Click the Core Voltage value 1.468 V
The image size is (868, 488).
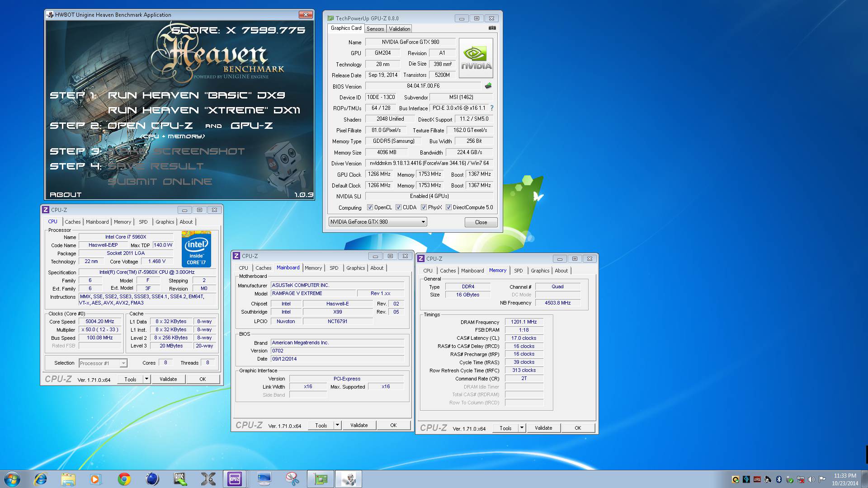[x=157, y=262]
